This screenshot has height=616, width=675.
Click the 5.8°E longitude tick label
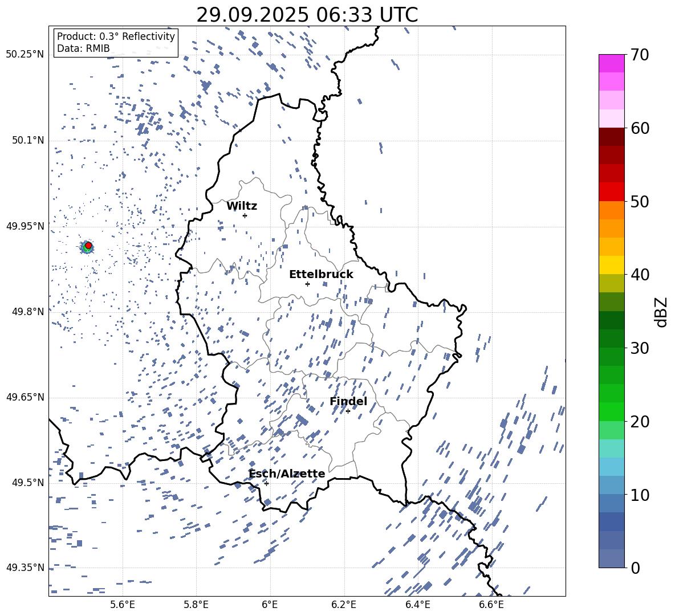tap(196, 605)
